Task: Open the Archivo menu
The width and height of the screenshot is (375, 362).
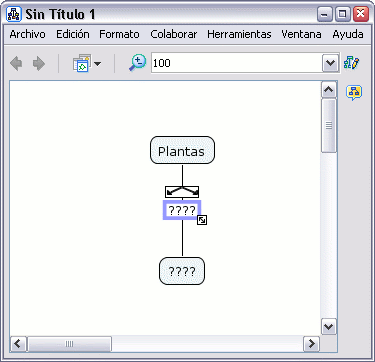Action: pos(28,34)
